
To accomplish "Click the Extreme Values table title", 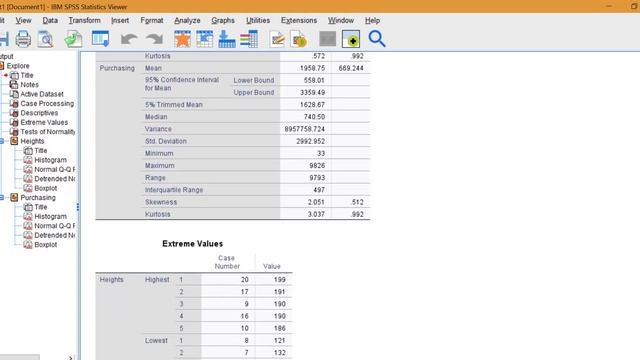I will click(x=193, y=244).
